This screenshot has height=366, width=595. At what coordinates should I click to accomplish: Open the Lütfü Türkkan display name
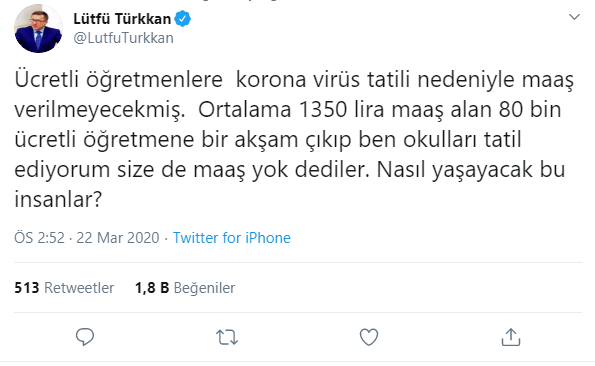[122, 19]
